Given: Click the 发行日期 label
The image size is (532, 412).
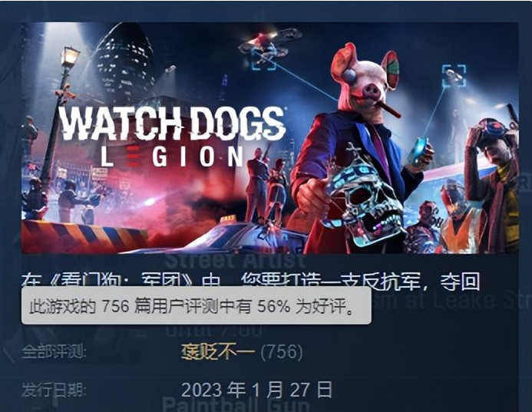Looking at the screenshot, I should click(x=54, y=390).
